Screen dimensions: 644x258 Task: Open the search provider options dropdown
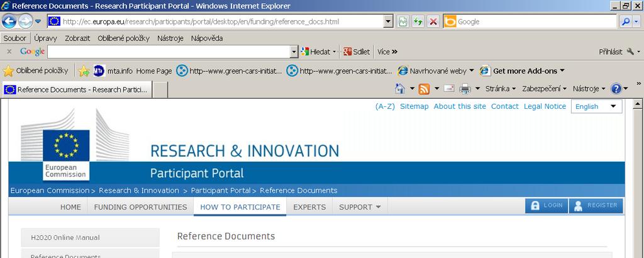(x=637, y=21)
